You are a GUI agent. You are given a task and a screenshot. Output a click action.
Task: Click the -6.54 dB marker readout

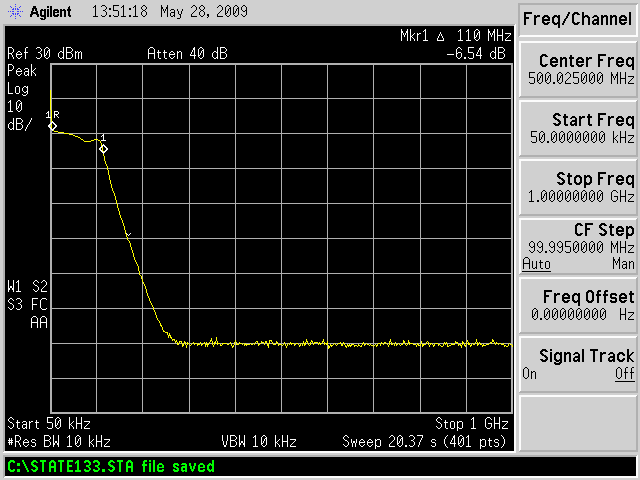[x=476, y=53]
